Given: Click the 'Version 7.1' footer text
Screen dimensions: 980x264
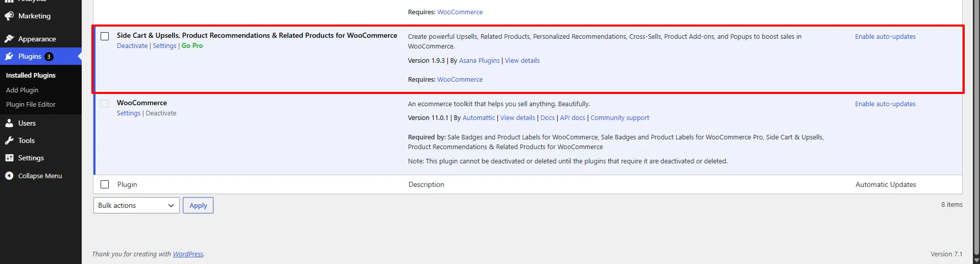Looking at the screenshot, I should point(946,254).
